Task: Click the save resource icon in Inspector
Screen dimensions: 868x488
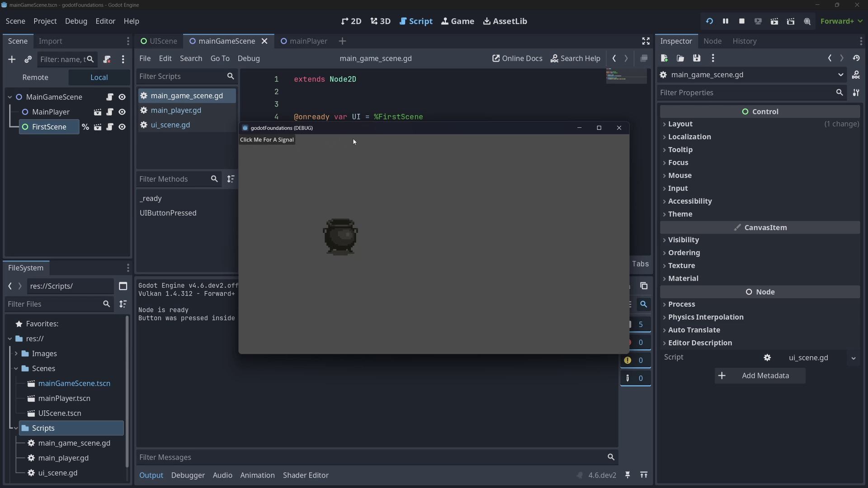Action: (696, 58)
